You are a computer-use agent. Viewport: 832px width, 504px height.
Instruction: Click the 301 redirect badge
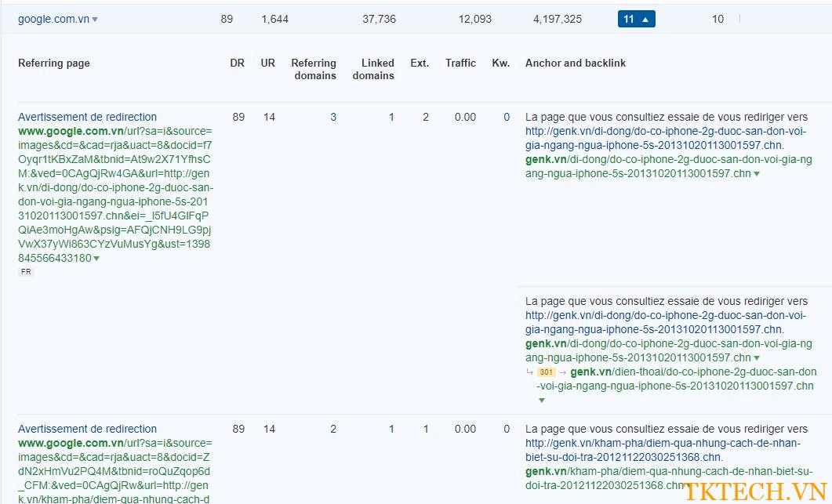coord(546,372)
